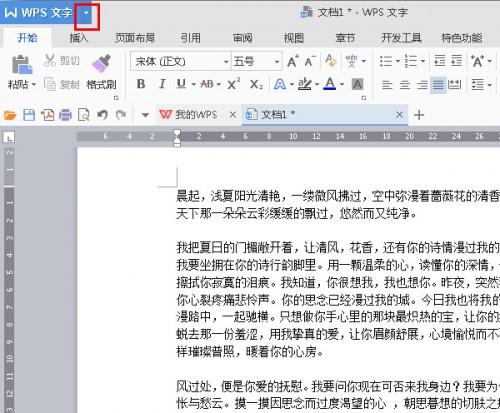The image size is (500, 413).
Task: Click the text effects A icon
Action: coord(280,84)
